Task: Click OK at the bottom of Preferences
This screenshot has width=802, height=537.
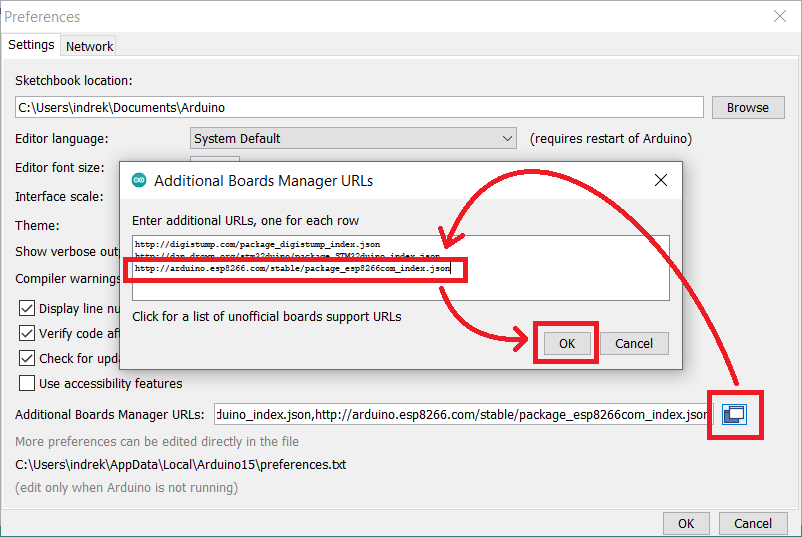Action: click(686, 523)
